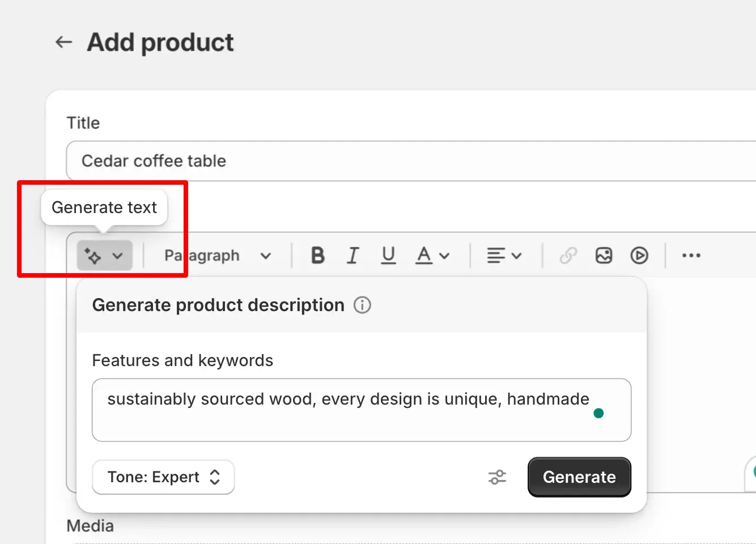The width and height of the screenshot is (756, 544).
Task: Click the green dot in the keywords box
Action: pyautogui.click(x=598, y=413)
